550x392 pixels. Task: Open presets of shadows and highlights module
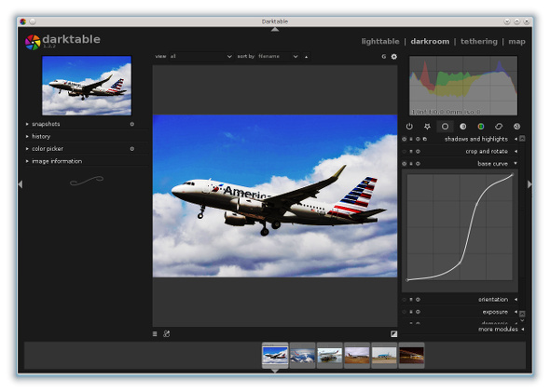(411, 139)
